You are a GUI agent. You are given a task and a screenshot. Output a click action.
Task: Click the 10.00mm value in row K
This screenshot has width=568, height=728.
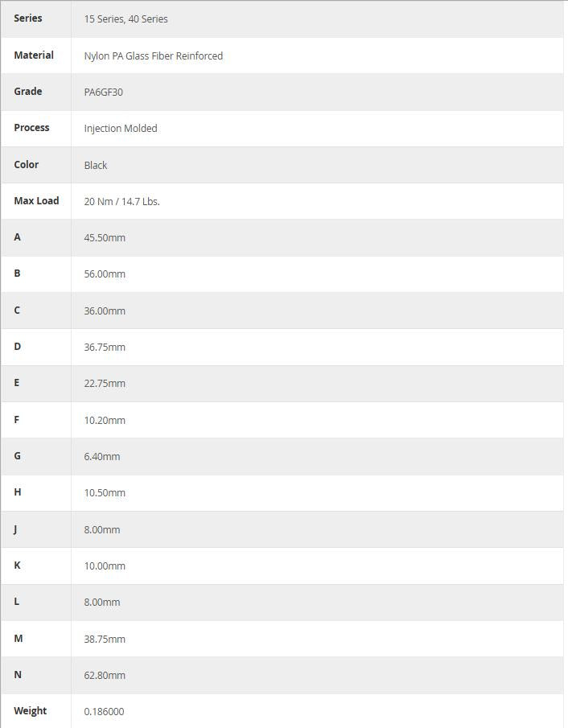point(105,566)
